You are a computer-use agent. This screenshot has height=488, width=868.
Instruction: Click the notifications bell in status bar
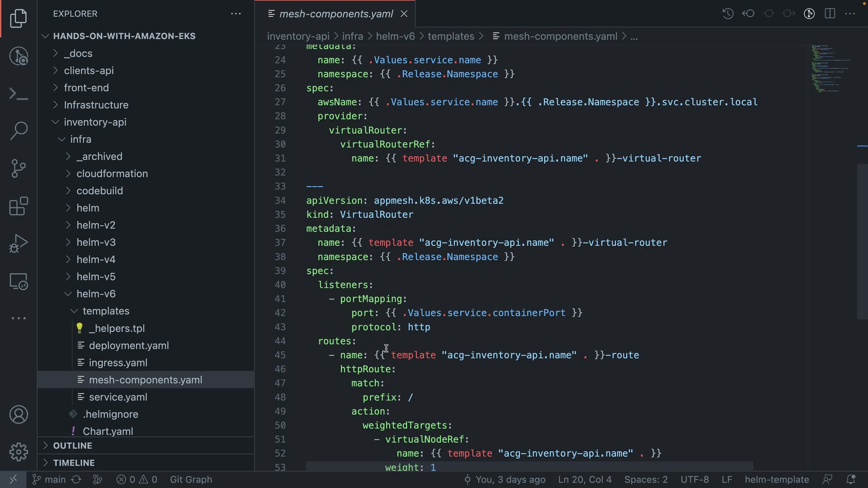click(850, 479)
